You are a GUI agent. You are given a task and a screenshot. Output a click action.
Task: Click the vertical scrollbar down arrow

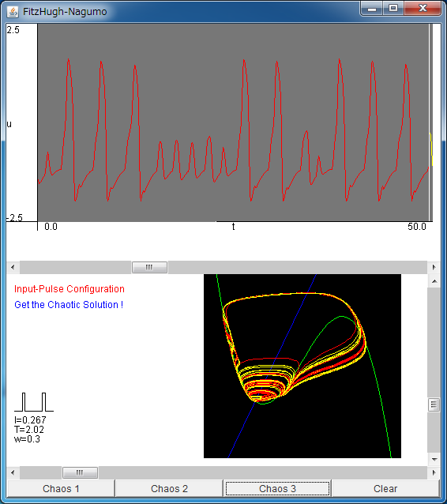(x=434, y=459)
